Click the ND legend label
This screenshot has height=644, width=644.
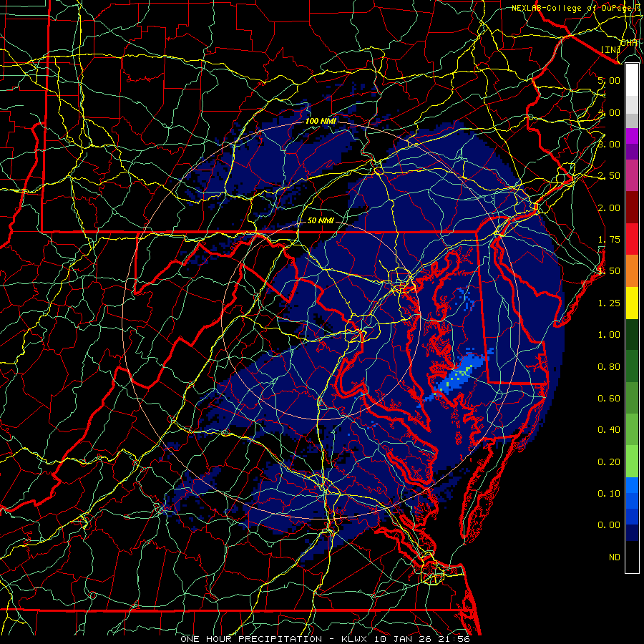pos(615,557)
